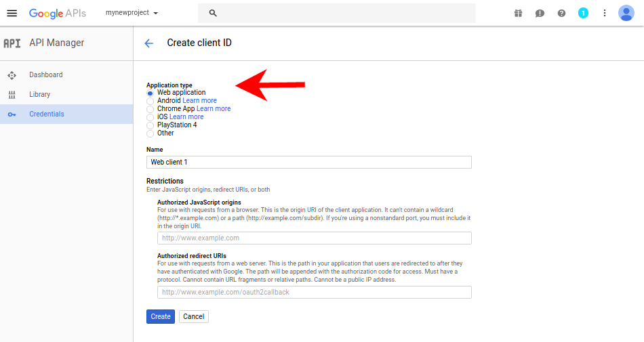Select the Web application radio button

pyautogui.click(x=150, y=93)
